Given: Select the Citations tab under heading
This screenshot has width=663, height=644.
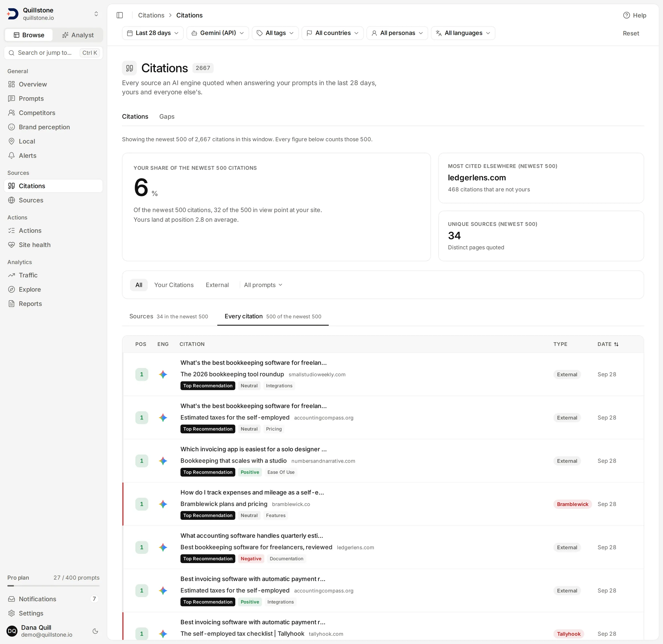Looking at the screenshot, I should (x=135, y=116).
